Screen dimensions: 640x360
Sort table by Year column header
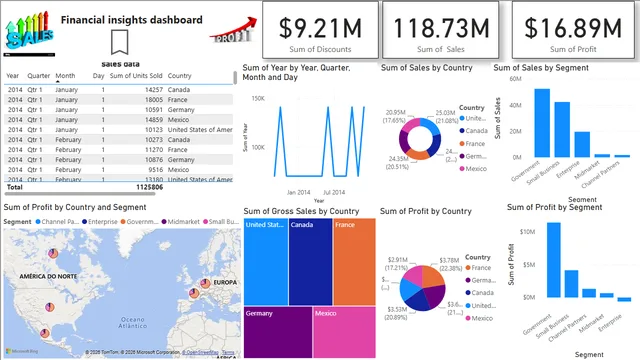coord(13,76)
